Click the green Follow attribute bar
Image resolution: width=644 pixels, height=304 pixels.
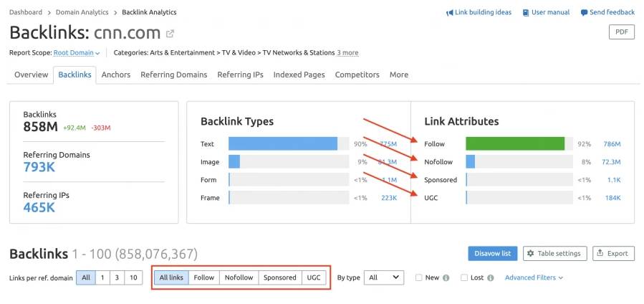[x=515, y=144]
